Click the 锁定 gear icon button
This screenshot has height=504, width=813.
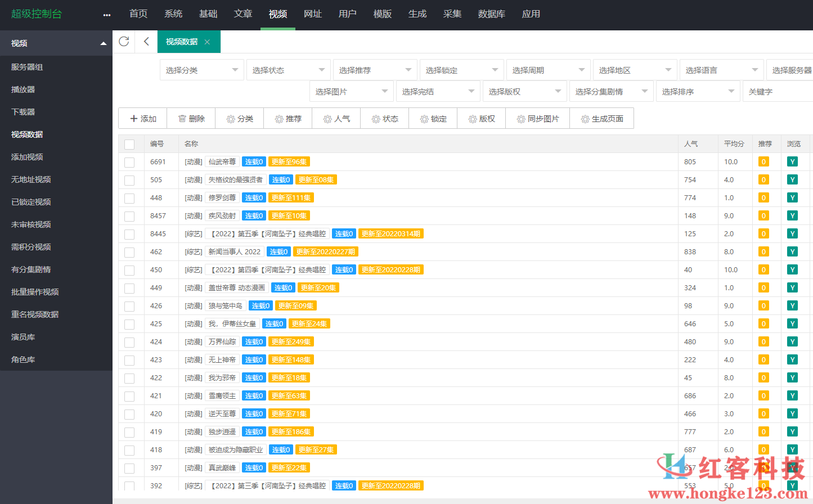click(x=433, y=118)
